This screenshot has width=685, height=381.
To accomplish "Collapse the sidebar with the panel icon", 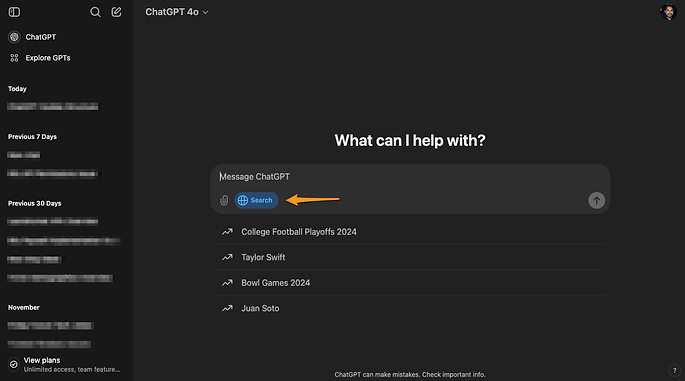I will (x=14, y=12).
